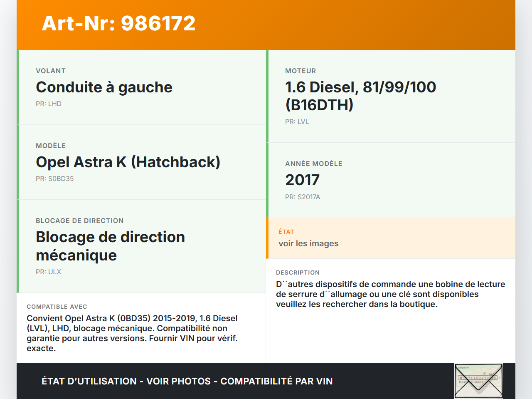The image size is (532, 399).
Task: Click the envelope icon with the VIN document
Action: pyautogui.click(x=478, y=380)
